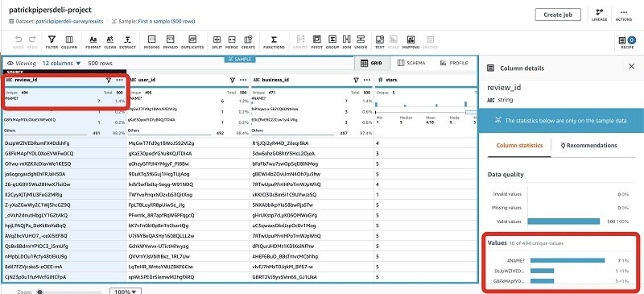This screenshot has height=294, width=644.
Task: Select the Merge columns tool
Action: [232, 43]
